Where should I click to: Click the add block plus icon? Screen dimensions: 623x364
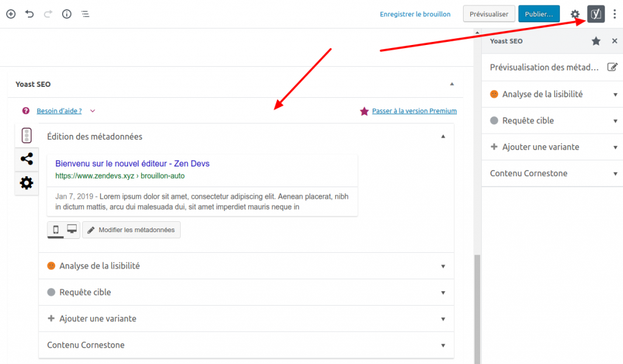click(11, 14)
